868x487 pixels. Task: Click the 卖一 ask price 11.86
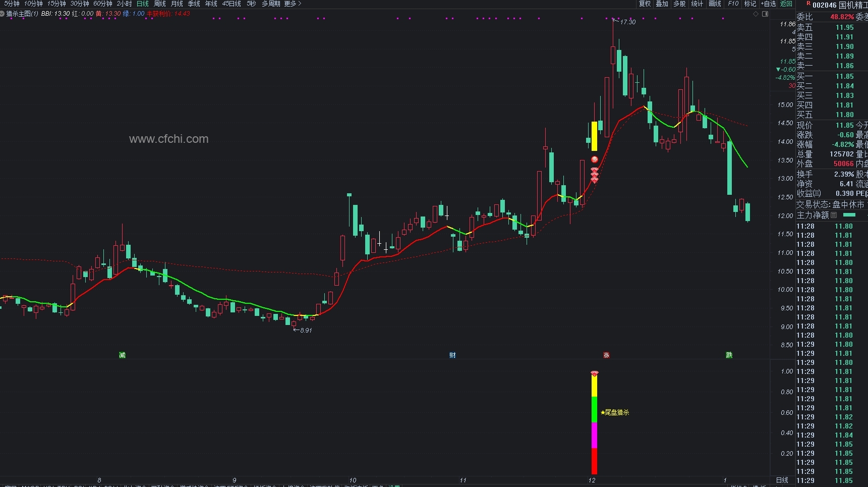844,66
